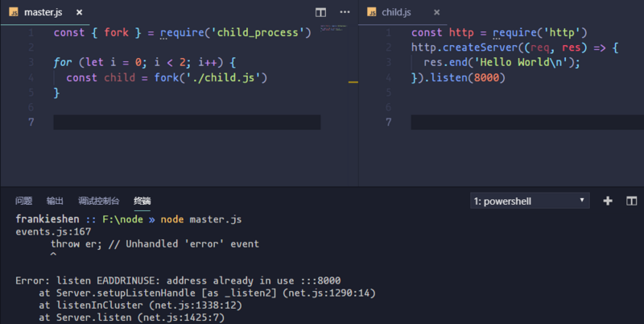Switch to the child.js editor tab
Viewport: 644px width, 324px height.
(x=396, y=12)
